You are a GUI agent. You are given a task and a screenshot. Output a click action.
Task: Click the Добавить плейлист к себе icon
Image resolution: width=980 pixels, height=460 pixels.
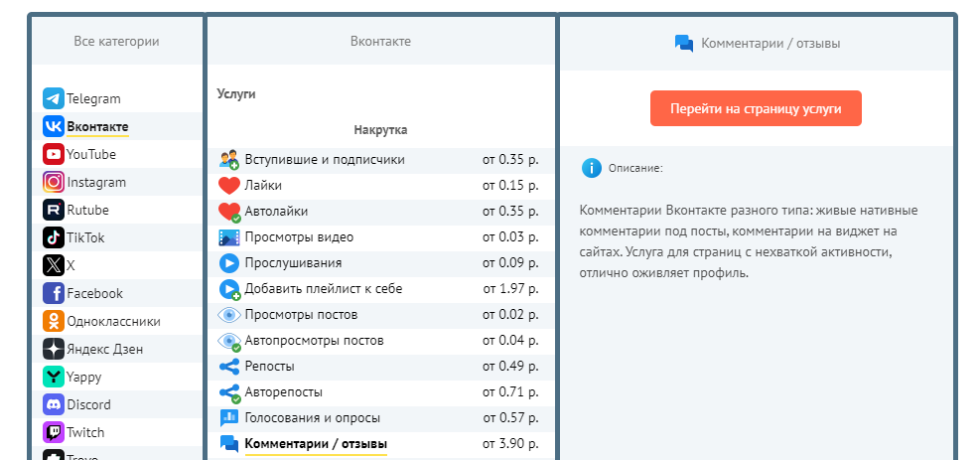(x=229, y=289)
